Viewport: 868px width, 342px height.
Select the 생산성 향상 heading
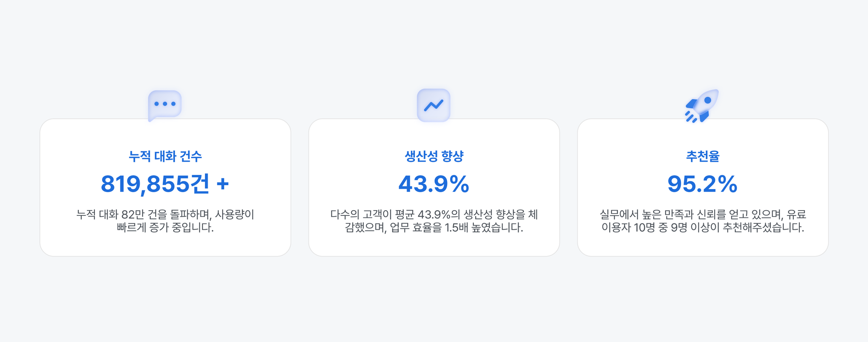(434, 156)
